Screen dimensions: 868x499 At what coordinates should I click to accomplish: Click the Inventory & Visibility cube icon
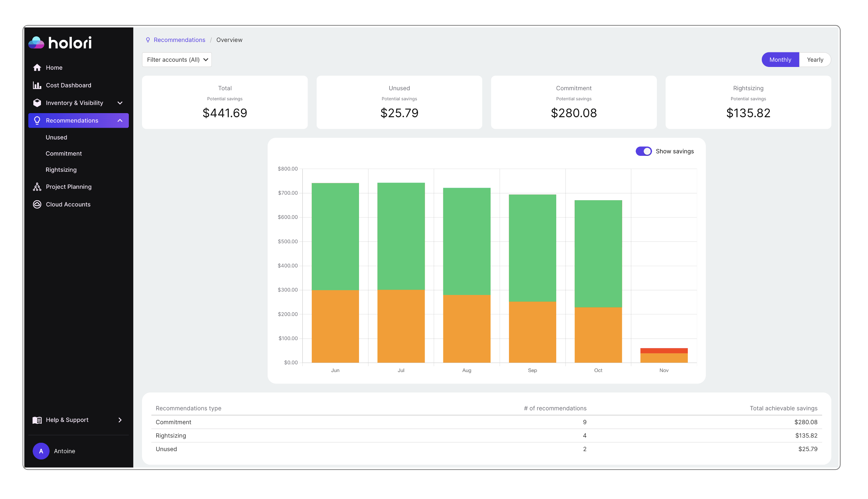(37, 103)
